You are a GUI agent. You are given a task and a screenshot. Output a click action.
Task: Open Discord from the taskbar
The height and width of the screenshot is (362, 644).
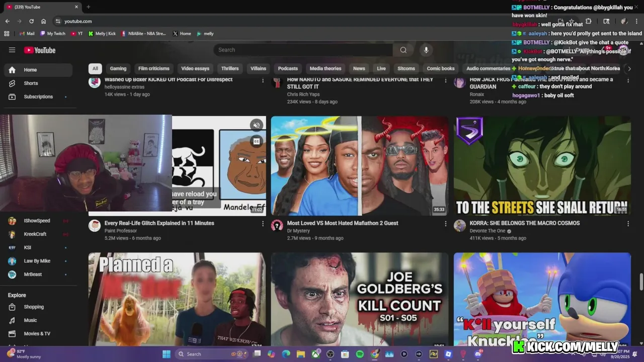point(478,354)
